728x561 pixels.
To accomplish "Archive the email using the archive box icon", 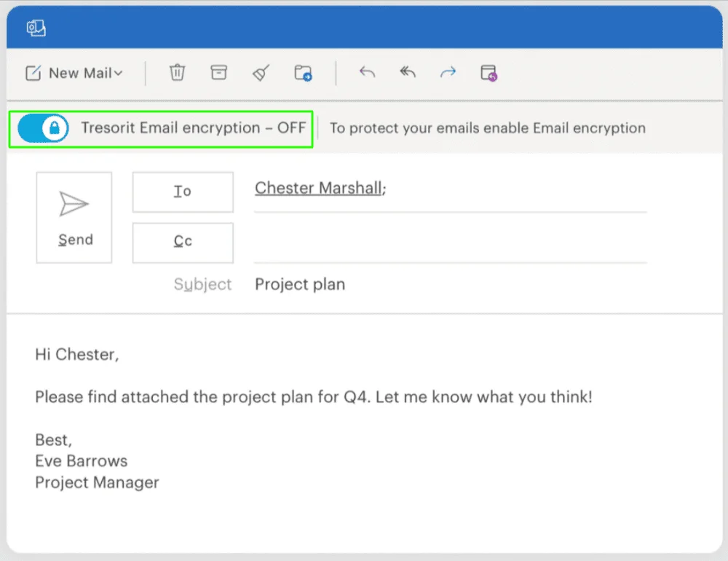I will coord(218,72).
